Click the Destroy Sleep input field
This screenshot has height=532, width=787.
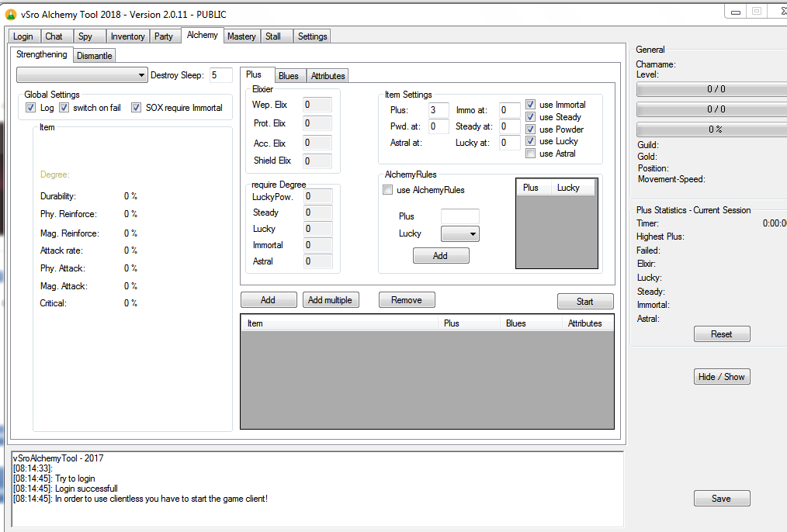click(x=221, y=75)
